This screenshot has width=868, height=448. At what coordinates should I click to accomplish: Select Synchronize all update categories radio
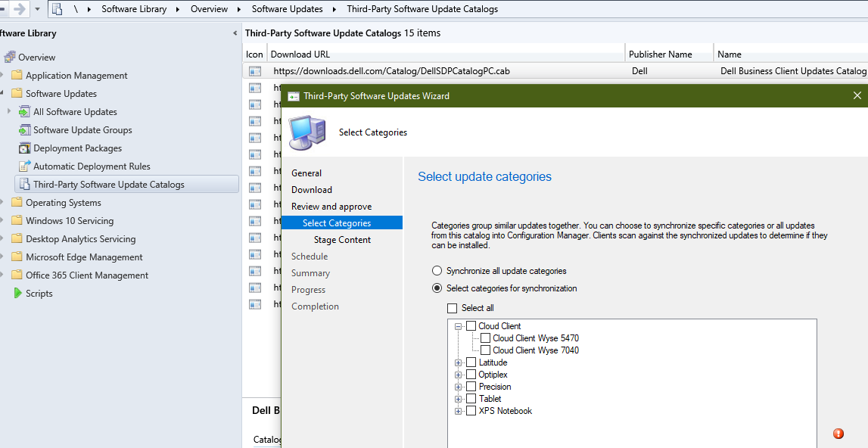tap(437, 271)
